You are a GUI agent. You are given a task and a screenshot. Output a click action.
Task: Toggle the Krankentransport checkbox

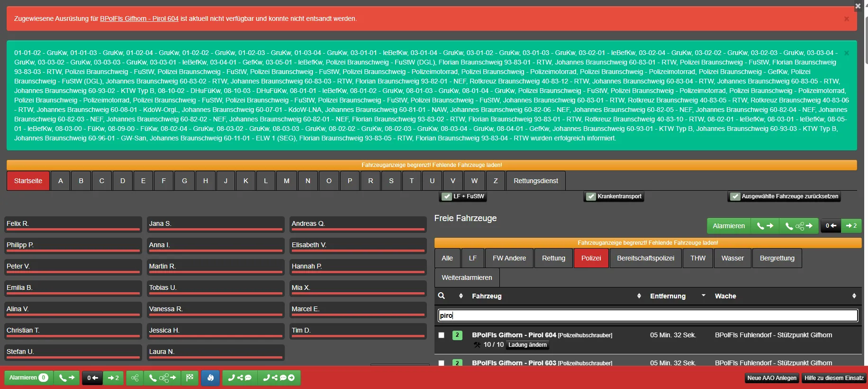[591, 196]
